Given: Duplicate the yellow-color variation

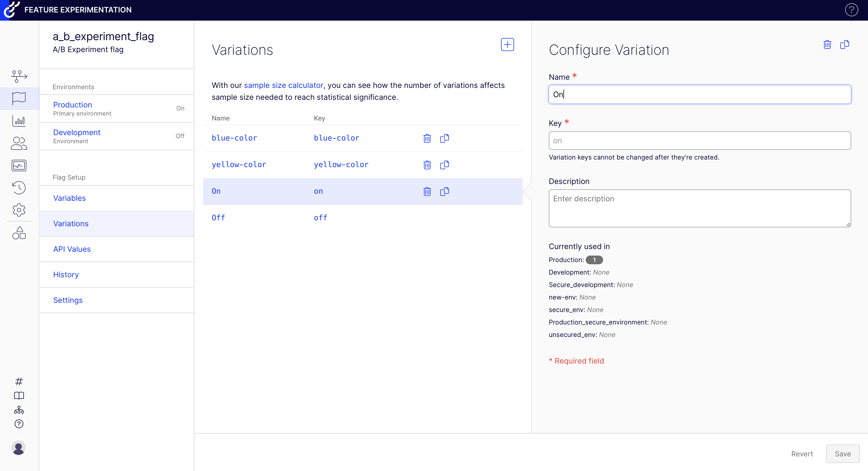Looking at the screenshot, I should tap(444, 165).
